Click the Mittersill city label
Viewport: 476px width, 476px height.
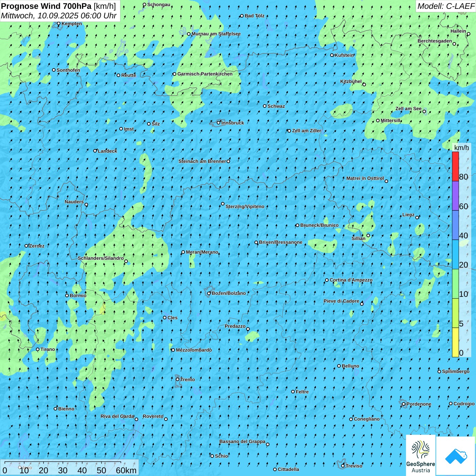[390, 120]
